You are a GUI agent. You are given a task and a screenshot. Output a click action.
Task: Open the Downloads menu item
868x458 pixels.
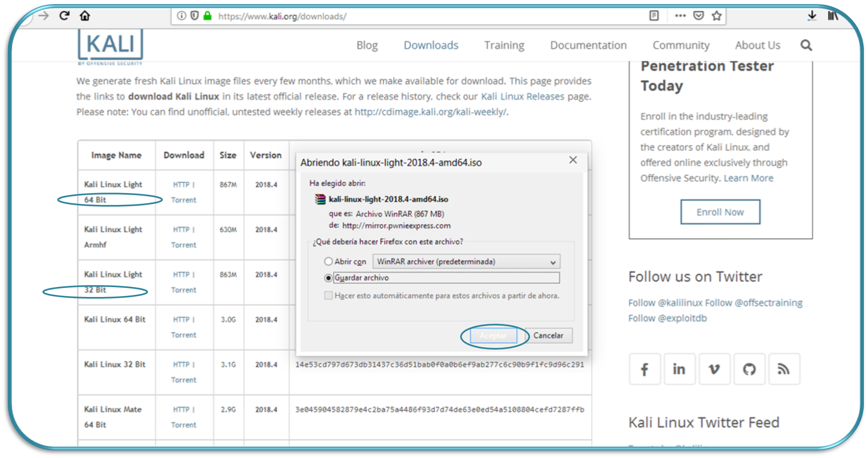[431, 45]
